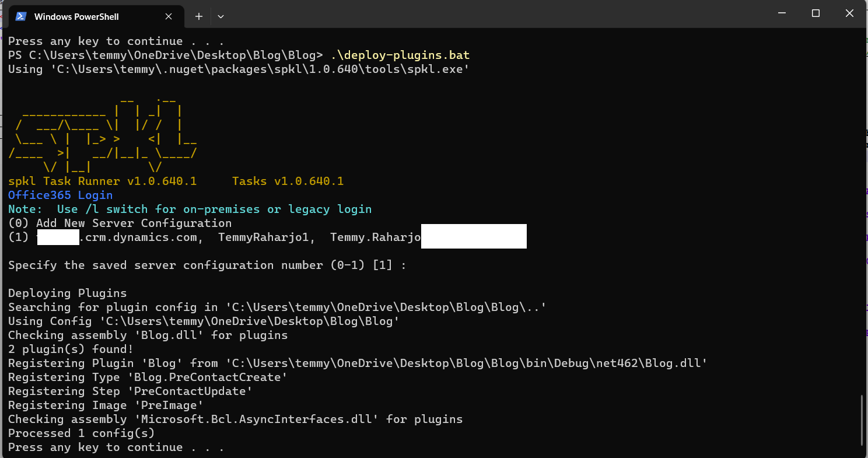Click 'spkl Task Runner v1.0.640.1' text
Viewport: 868px width, 458px height.
[x=102, y=181]
